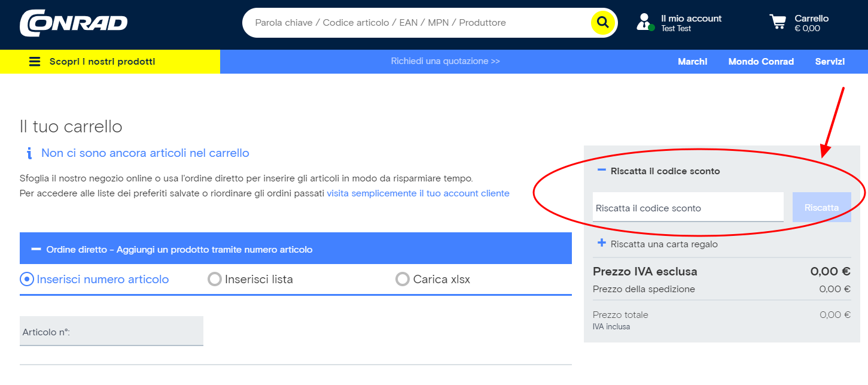The width and height of the screenshot is (868, 385).
Task: Click the yellow search magnifier icon
Action: pyautogui.click(x=602, y=23)
